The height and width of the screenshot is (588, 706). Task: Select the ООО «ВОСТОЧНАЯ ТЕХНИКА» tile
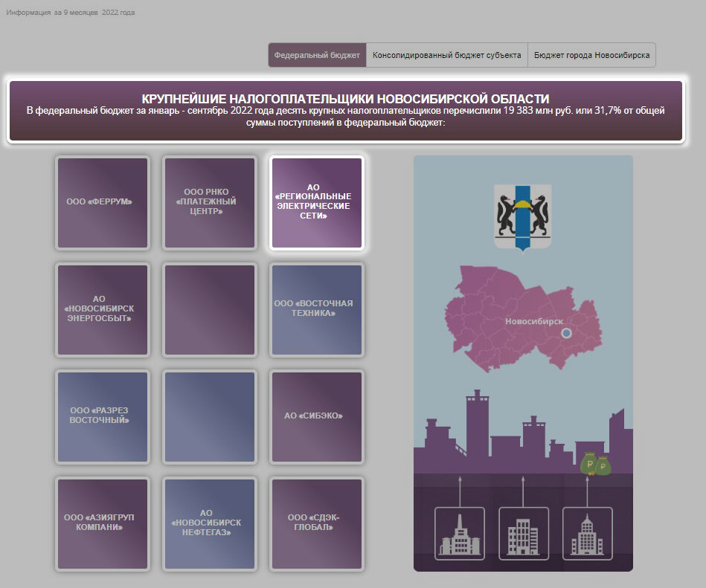317,309
